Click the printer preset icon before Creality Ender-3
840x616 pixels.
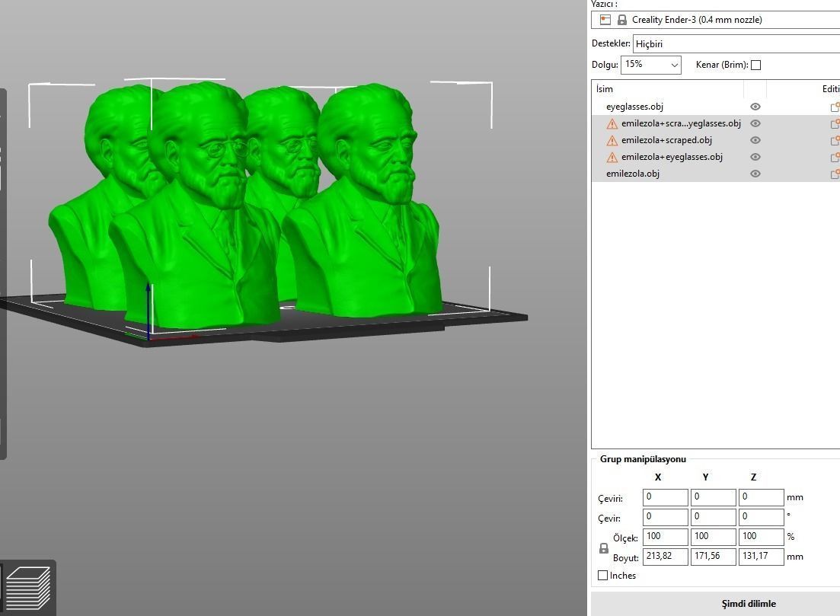pyautogui.click(x=605, y=20)
